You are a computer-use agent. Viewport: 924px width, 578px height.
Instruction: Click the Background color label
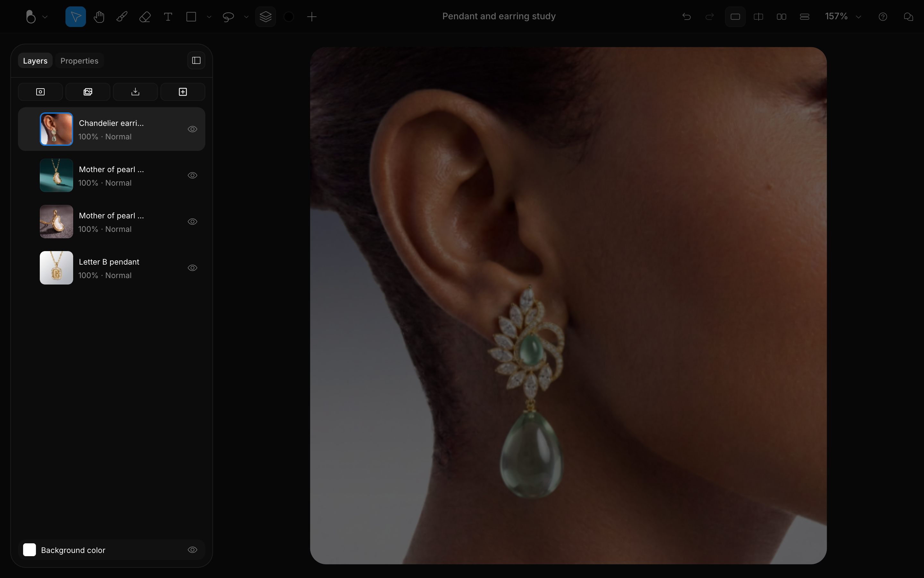73,550
